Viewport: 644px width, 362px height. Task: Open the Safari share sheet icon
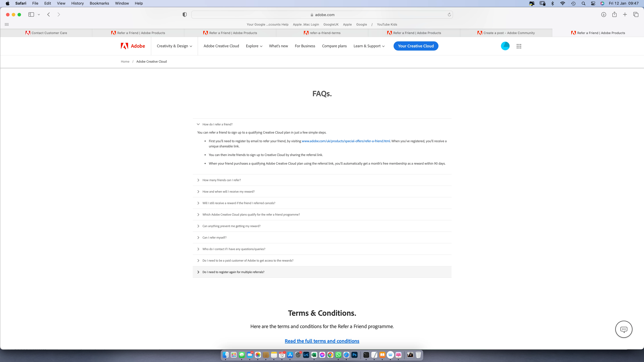tap(614, 15)
